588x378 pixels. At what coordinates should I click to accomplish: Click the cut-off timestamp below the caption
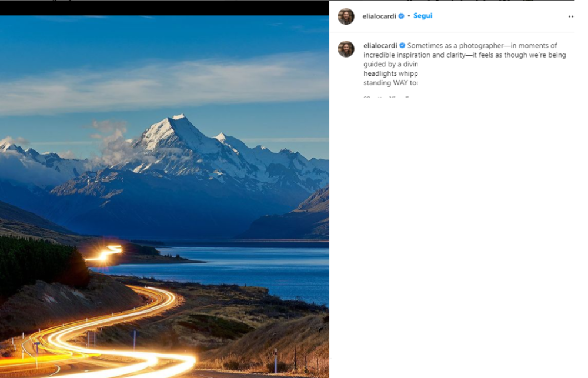(386, 97)
